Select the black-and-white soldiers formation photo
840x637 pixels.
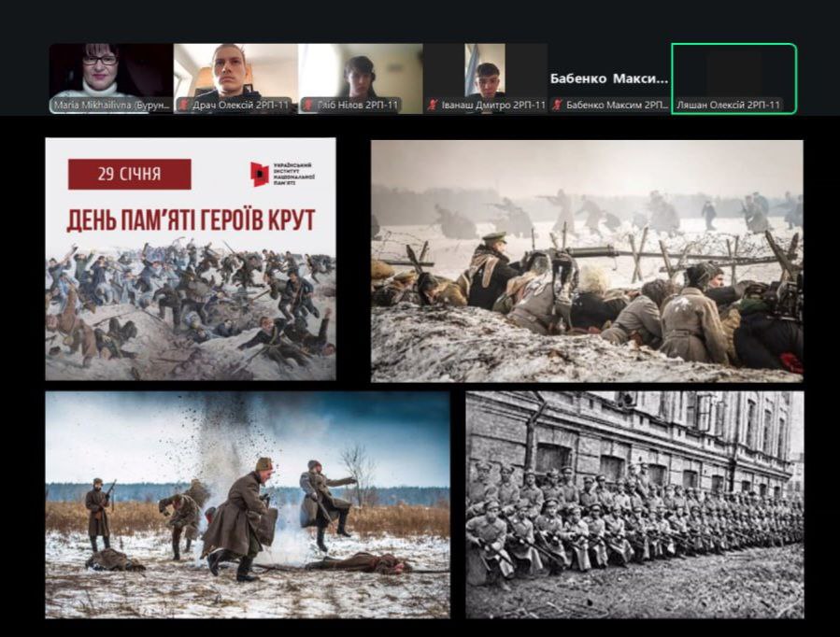pos(634,503)
